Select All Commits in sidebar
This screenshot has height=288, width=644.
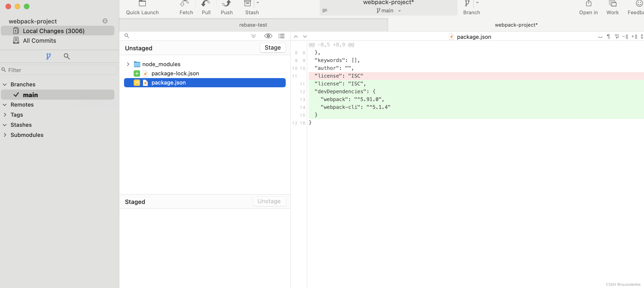[39, 41]
